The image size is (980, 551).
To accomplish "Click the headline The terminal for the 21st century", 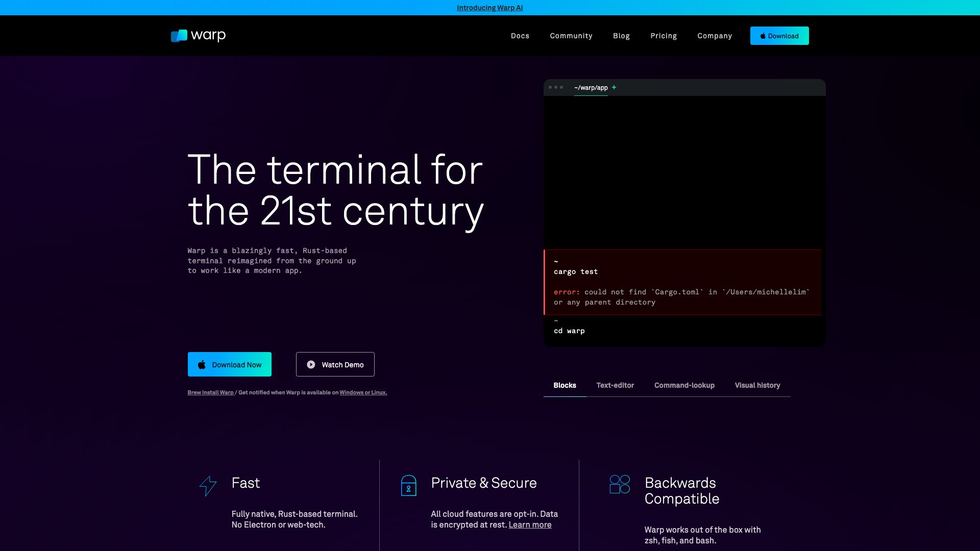I will click(x=335, y=190).
